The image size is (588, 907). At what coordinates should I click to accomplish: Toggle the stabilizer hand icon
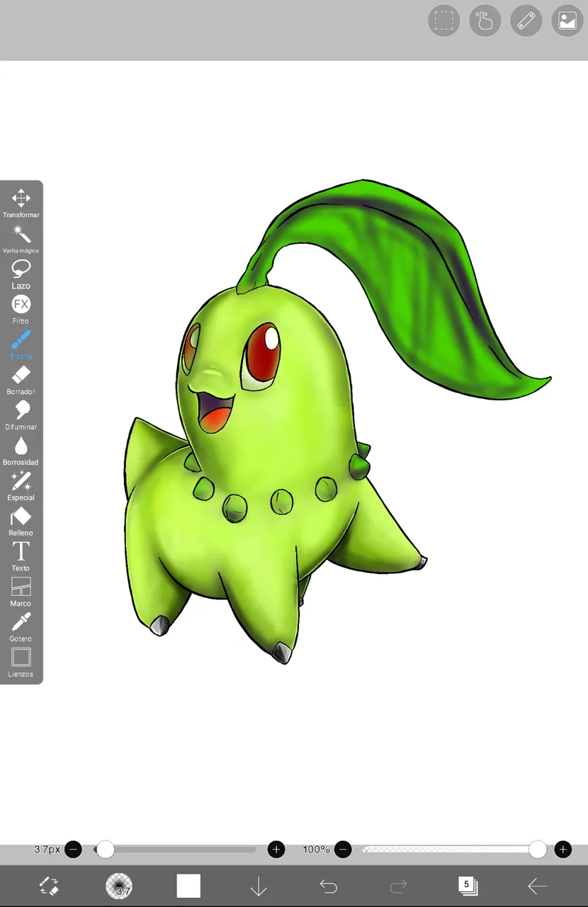pyautogui.click(x=485, y=21)
